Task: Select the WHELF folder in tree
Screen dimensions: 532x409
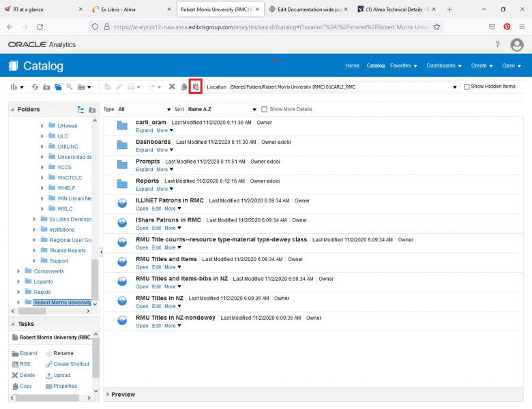Action: pos(66,188)
